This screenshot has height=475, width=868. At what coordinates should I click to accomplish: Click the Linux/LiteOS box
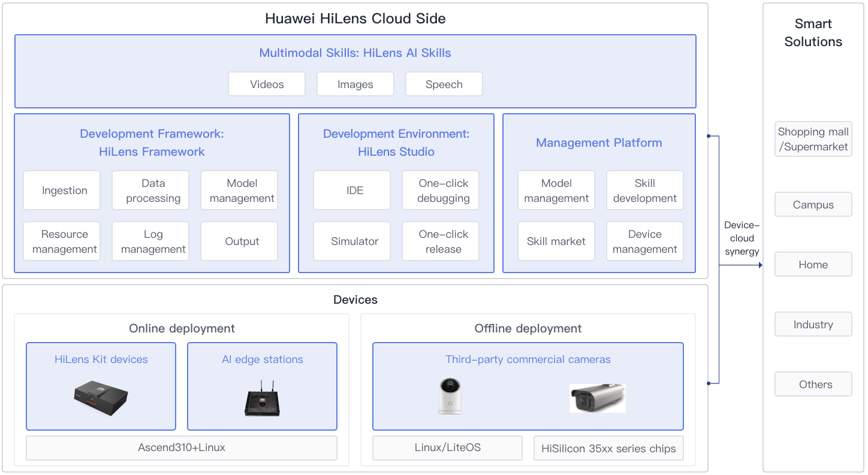coord(447,447)
